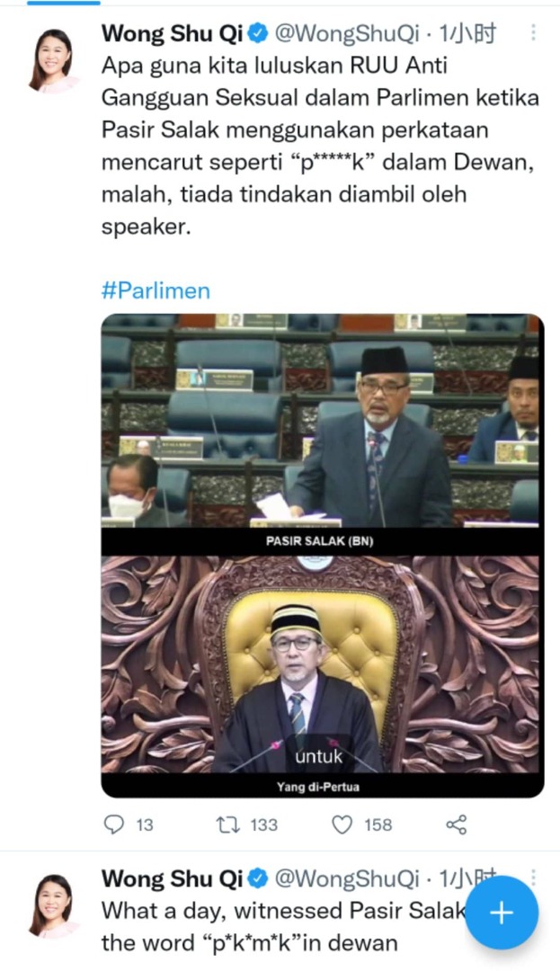Image resolution: width=560 pixels, height=971 pixels.
Task: Open more options on second tweet
Action: pyautogui.click(x=533, y=877)
